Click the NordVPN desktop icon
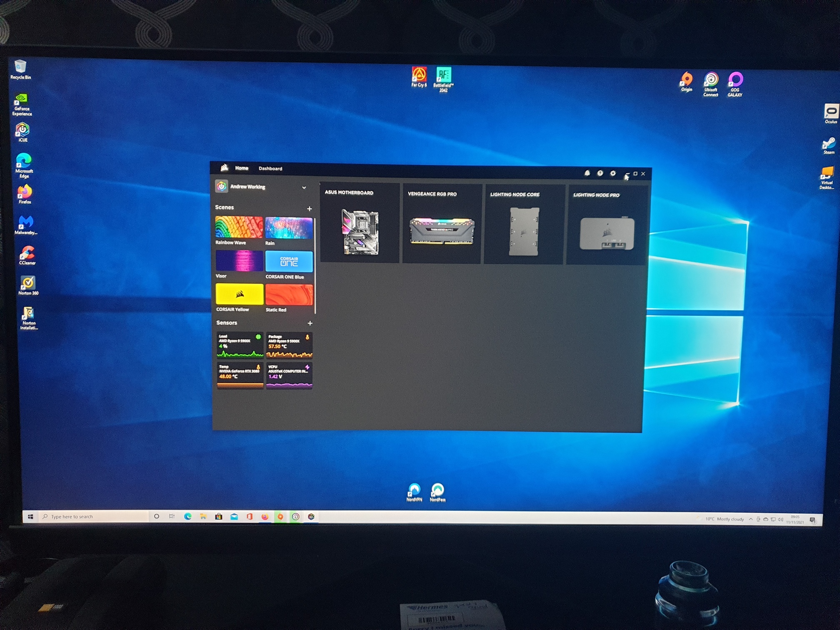 414,492
